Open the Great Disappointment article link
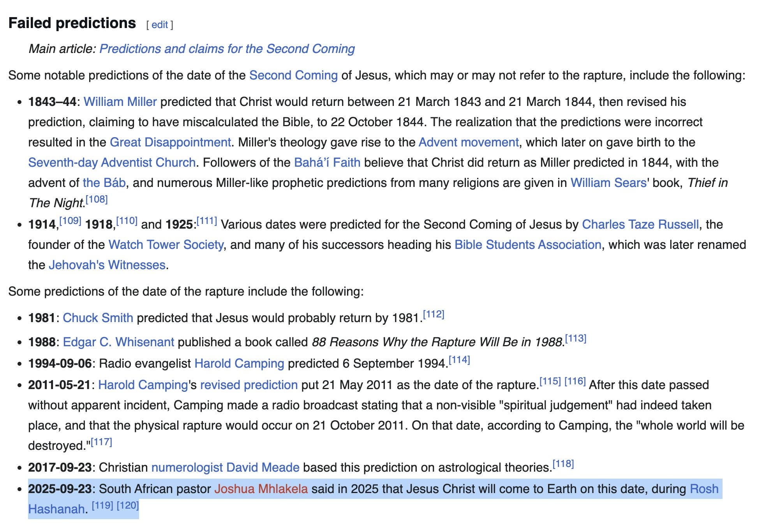This screenshot has height=532, width=765. (170, 143)
